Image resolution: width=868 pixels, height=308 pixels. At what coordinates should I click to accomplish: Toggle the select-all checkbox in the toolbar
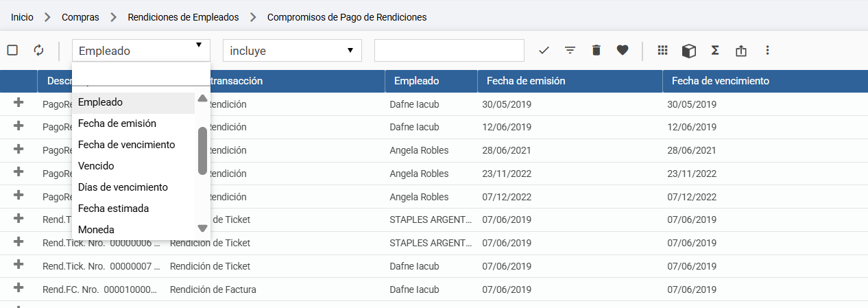tap(12, 50)
